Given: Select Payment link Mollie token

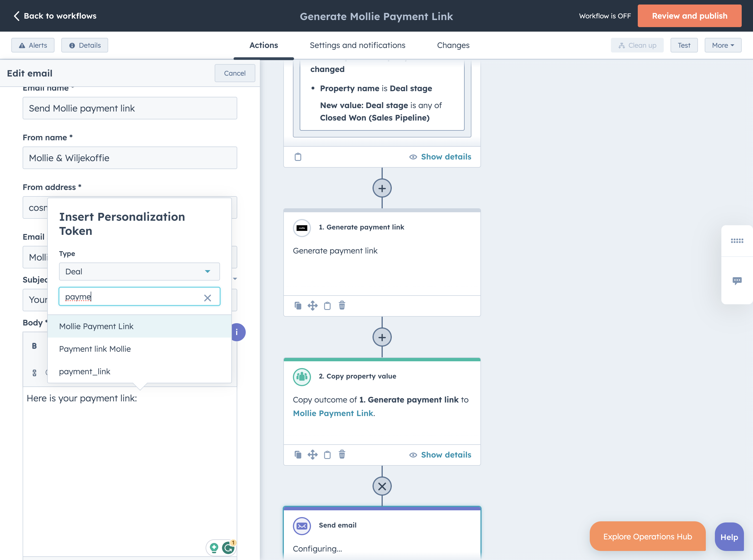Looking at the screenshot, I should click(x=140, y=349).
